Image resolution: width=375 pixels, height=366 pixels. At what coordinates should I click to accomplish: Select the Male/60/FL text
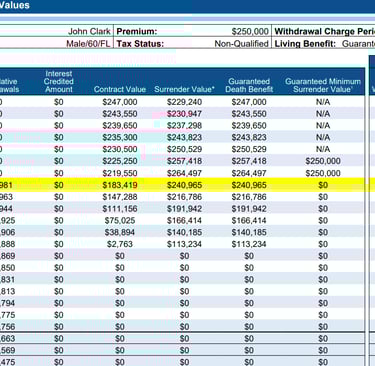tap(88, 44)
